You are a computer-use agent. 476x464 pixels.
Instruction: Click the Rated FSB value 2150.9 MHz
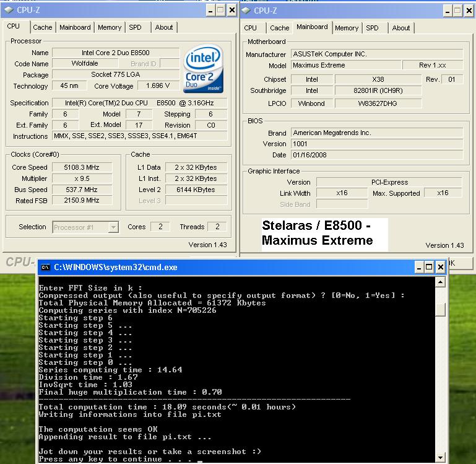point(82,201)
